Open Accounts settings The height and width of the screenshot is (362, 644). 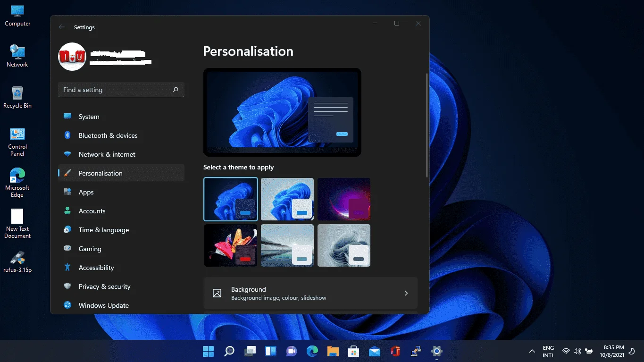pos(121,211)
